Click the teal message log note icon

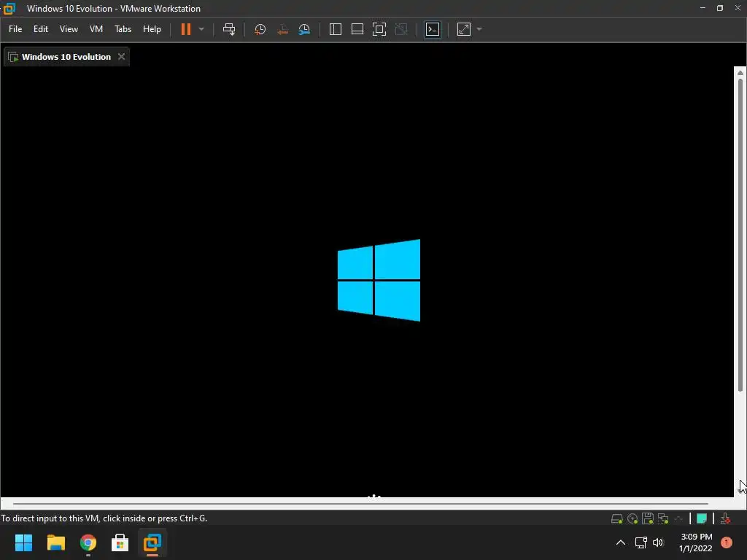pyautogui.click(x=702, y=518)
